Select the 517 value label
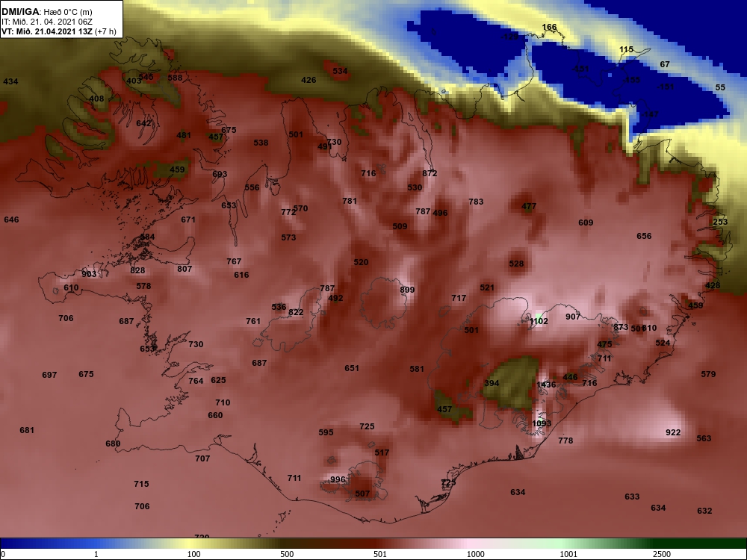The height and width of the screenshot is (560, 747). coord(382,453)
